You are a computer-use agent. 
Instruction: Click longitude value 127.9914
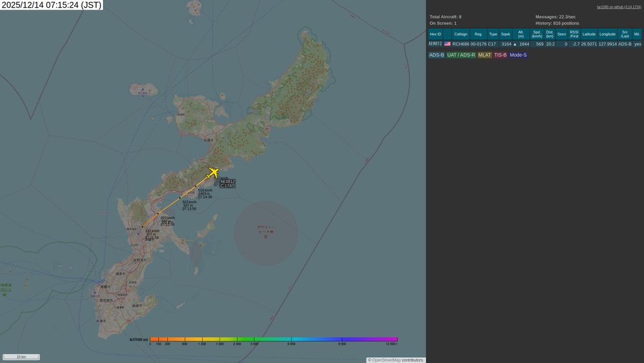(607, 44)
